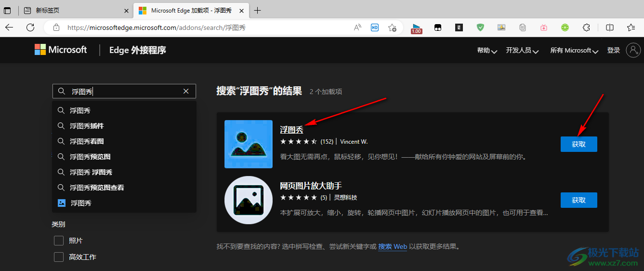Click the site lock icon in address bar

(x=56, y=27)
